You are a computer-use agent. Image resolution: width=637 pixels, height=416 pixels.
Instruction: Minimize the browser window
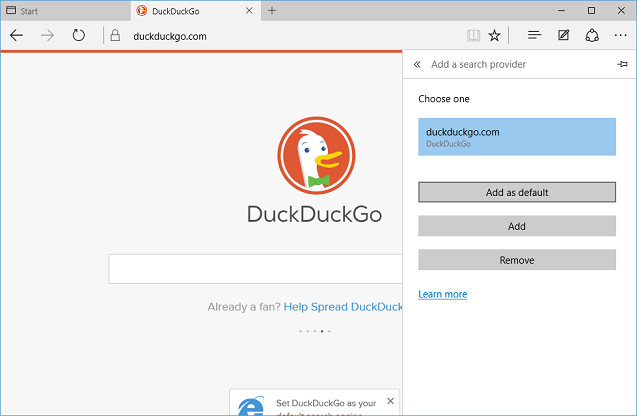pyautogui.click(x=561, y=11)
